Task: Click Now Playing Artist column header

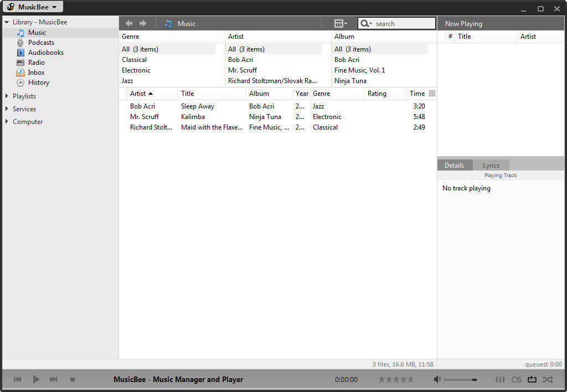Action: click(x=540, y=37)
